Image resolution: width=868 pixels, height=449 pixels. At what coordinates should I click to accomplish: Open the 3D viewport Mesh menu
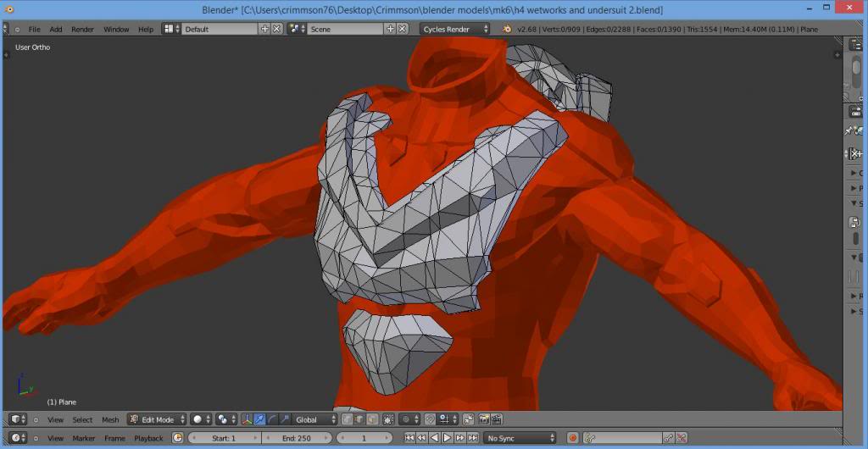click(x=110, y=419)
